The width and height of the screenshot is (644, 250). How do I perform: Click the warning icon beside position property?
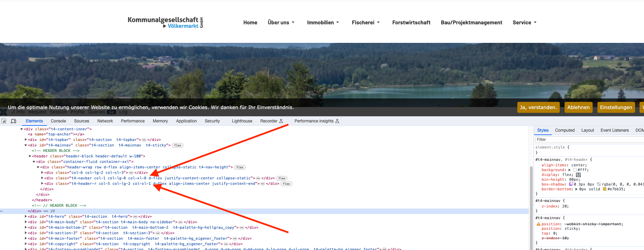(x=538, y=224)
